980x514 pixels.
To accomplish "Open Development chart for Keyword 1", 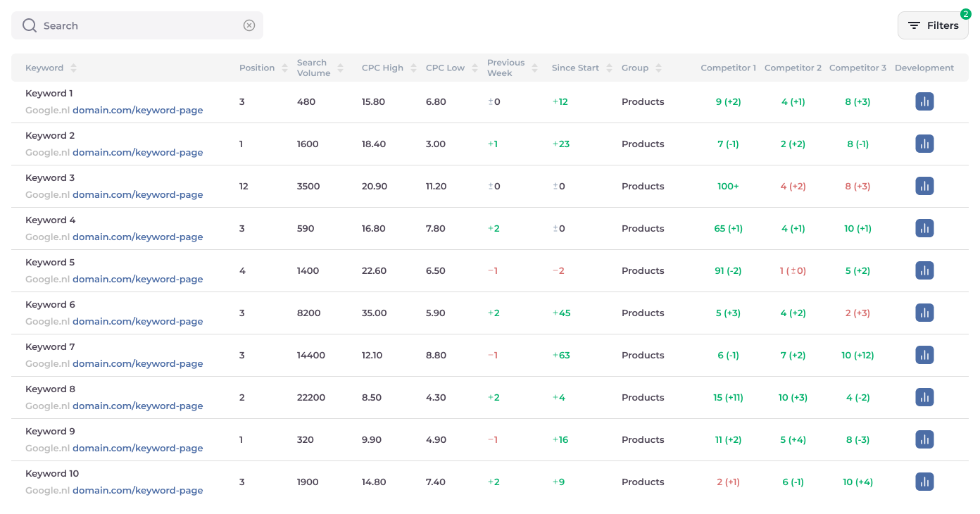I will click(x=924, y=101).
